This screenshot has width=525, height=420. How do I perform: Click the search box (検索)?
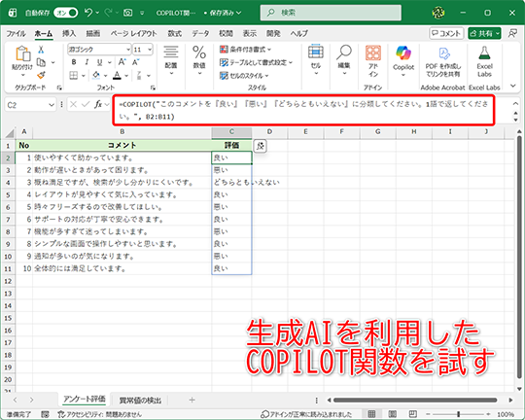[x=331, y=13]
